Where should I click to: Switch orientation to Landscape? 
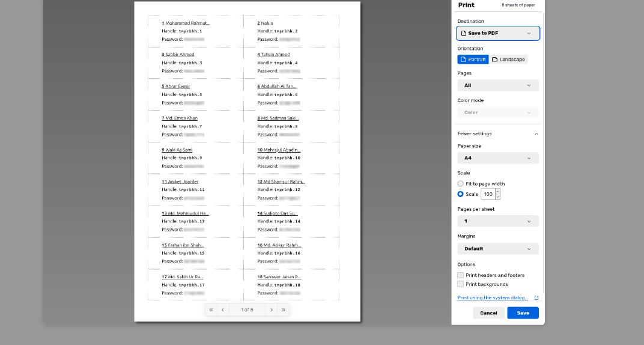pos(509,60)
